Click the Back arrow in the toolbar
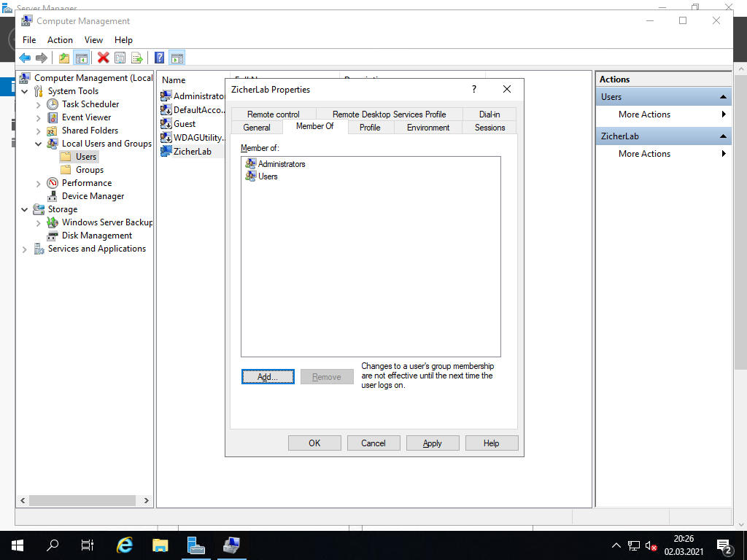The image size is (747, 560). [x=25, y=58]
